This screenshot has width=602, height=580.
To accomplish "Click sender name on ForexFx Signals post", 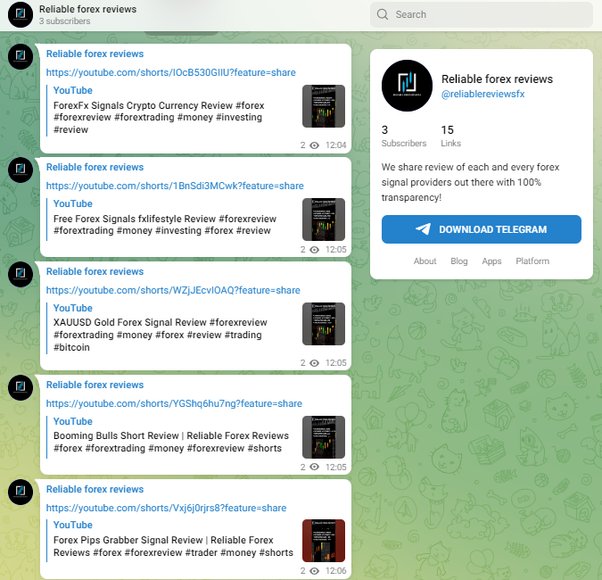I will point(95,54).
